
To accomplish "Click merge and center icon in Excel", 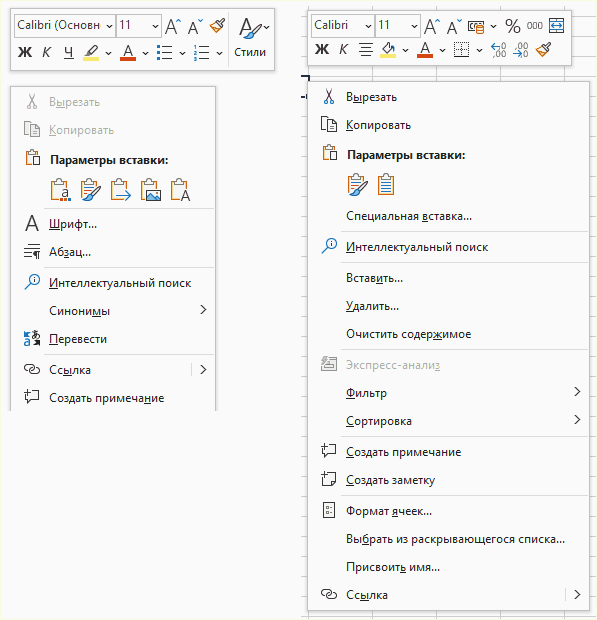I will pyautogui.click(x=556, y=26).
